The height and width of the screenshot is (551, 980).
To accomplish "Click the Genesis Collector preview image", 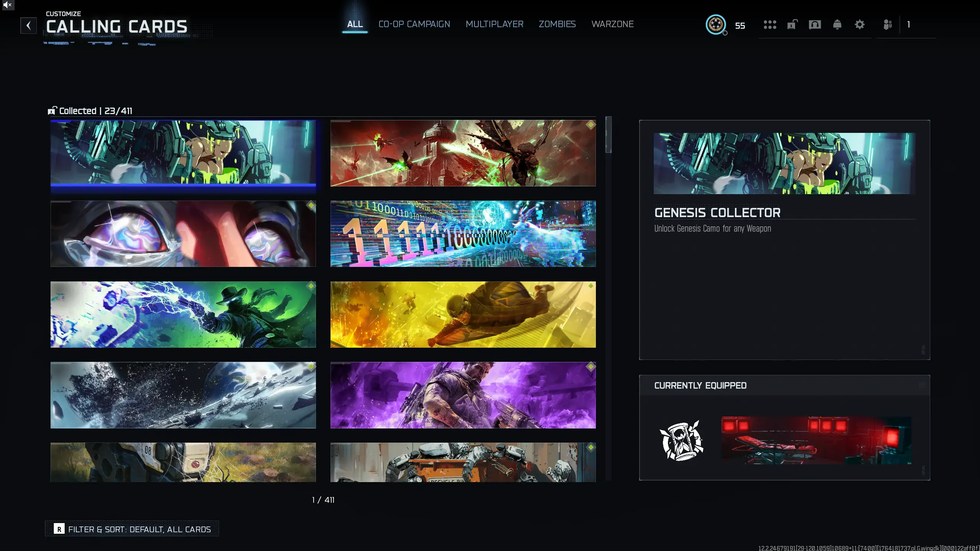I will (784, 164).
